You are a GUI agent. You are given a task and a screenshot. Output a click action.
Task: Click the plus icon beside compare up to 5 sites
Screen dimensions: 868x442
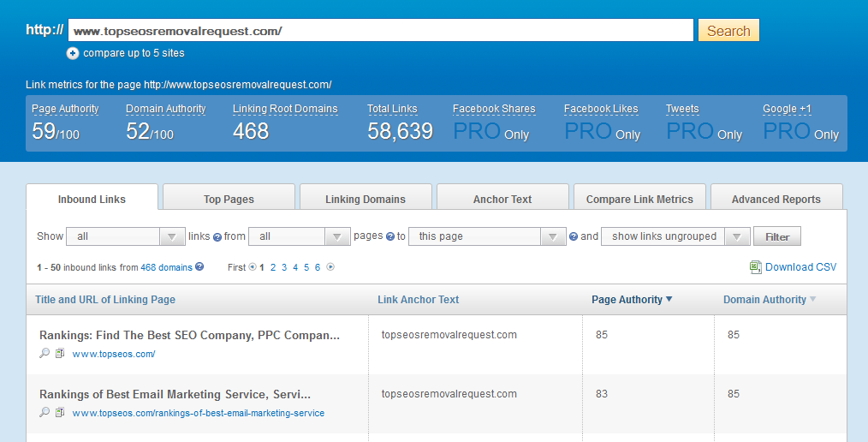[x=73, y=53]
